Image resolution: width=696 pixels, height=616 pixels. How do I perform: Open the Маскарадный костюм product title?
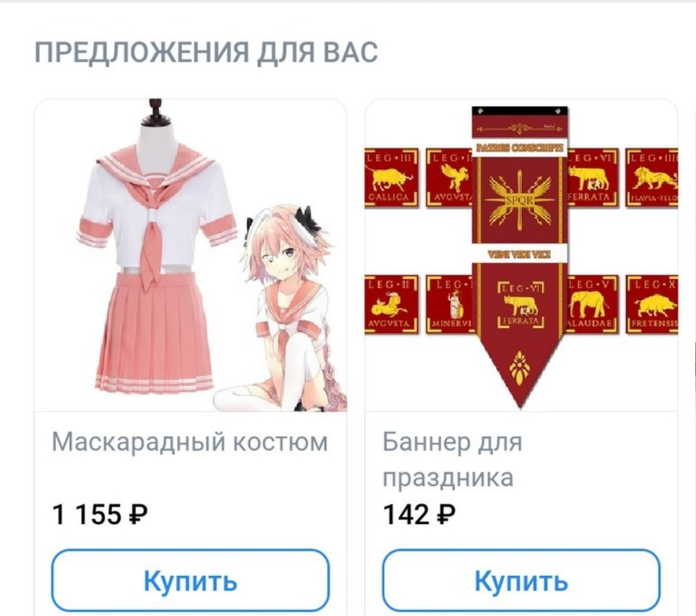tap(190, 441)
